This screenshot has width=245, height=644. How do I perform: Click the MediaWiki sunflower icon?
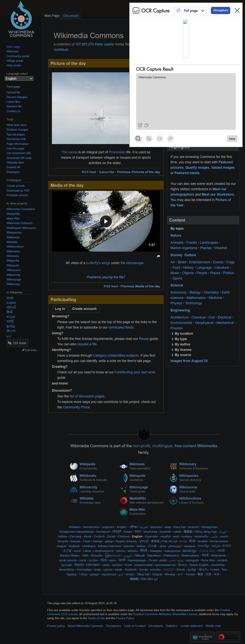pos(123,501)
